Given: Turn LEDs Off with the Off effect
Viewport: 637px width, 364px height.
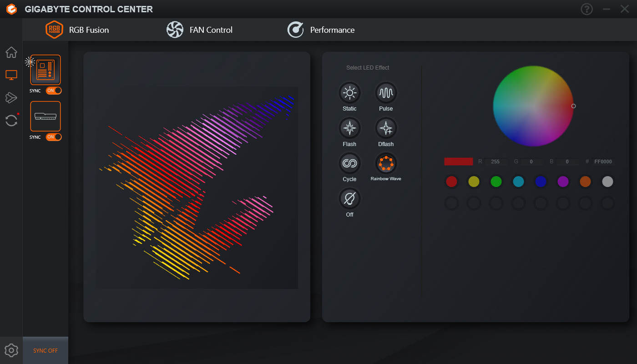Looking at the screenshot, I should click(349, 199).
